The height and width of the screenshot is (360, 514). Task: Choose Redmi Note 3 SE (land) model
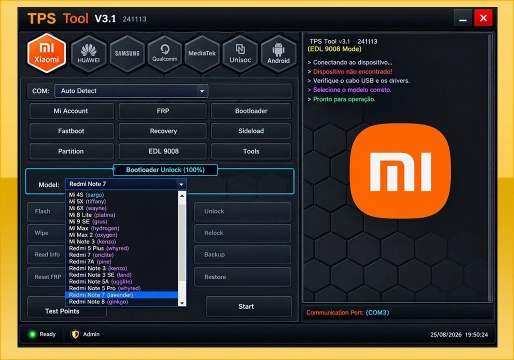click(x=122, y=275)
